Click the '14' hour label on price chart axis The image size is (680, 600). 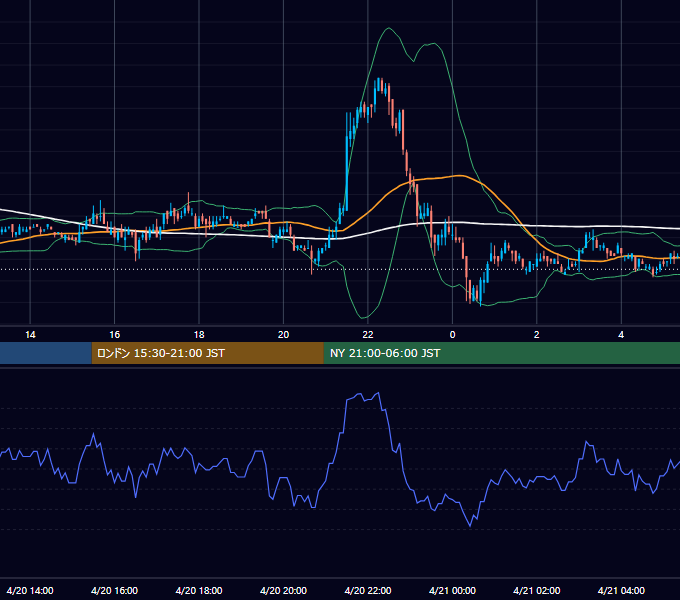pyautogui.click(x=30, y=335)
